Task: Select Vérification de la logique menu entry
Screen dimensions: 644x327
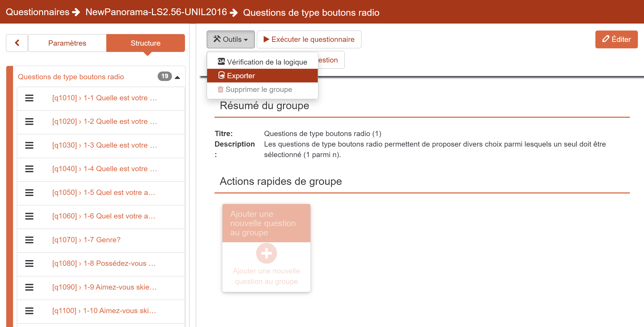Action: (x=262, y=62)
